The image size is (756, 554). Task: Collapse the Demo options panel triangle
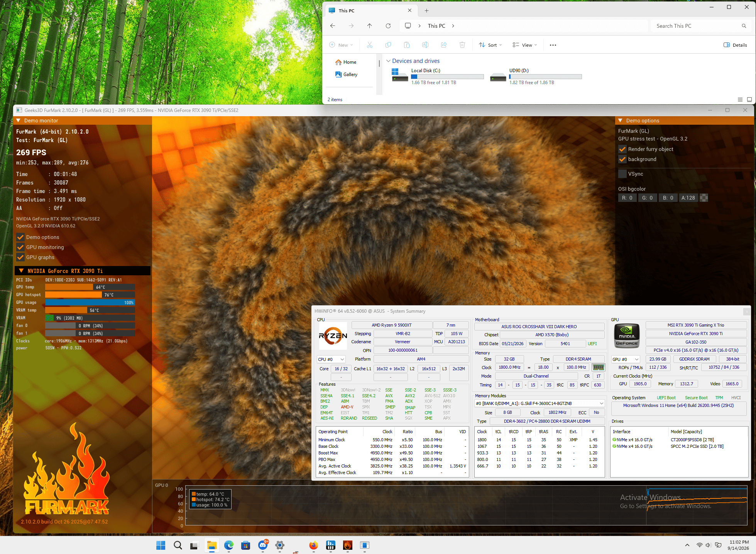(620, 120)
